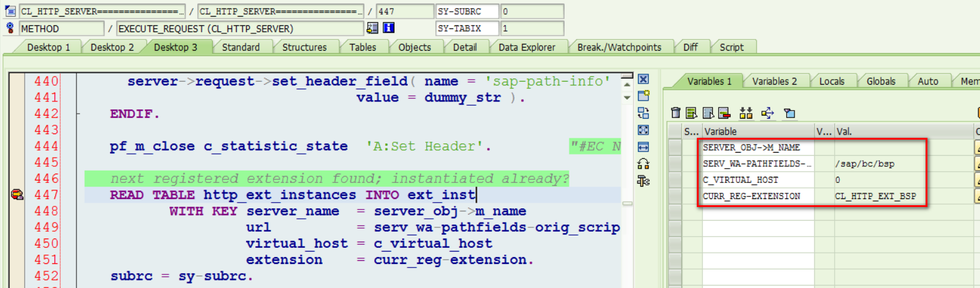Viewport: 980px width, 288px height.
Task: Click the horizontal maximize tool icon
Action: coord(644,146)
